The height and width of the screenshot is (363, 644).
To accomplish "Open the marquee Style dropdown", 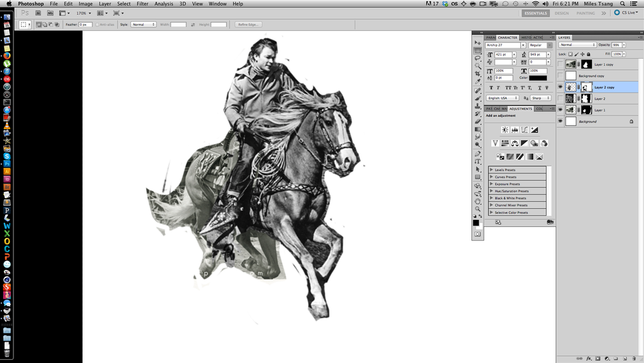I will (x=143, y=25).
